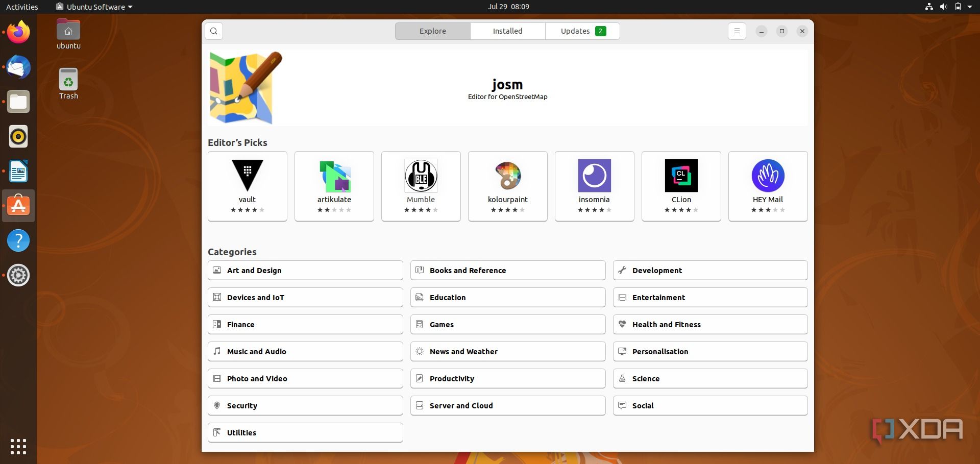The height and width of the screenshot is (464, 980).
Task: Switch to the Updates tab
Action: coord(583,31)
